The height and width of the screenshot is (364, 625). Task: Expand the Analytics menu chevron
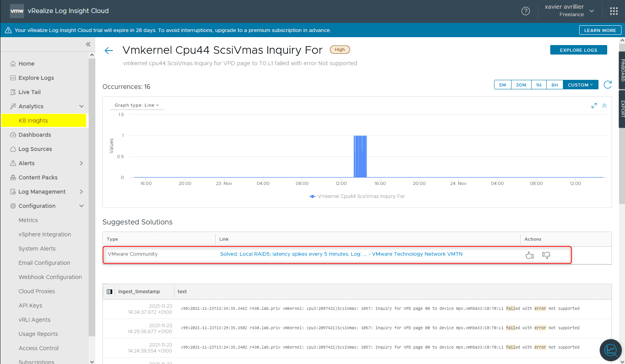tap(81, 106)
